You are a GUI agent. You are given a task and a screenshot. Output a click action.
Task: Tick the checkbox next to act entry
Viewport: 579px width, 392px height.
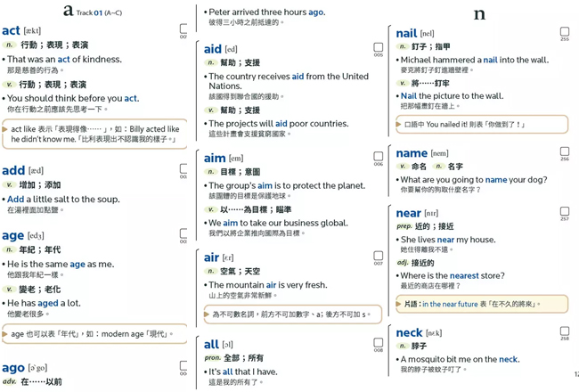click(x=183, y=29)
